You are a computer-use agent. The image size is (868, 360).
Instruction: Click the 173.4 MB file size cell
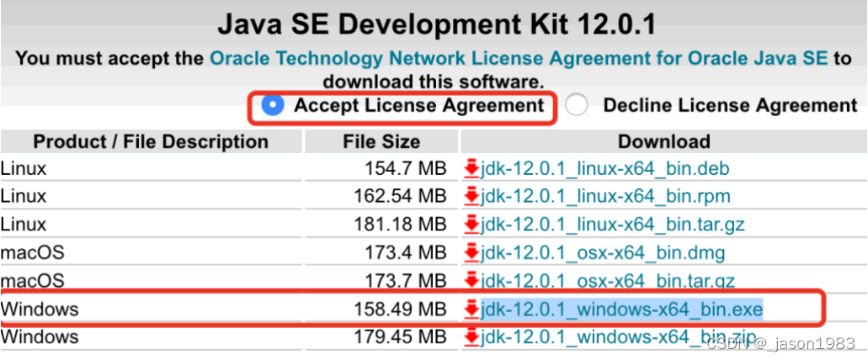click(405, 254)
